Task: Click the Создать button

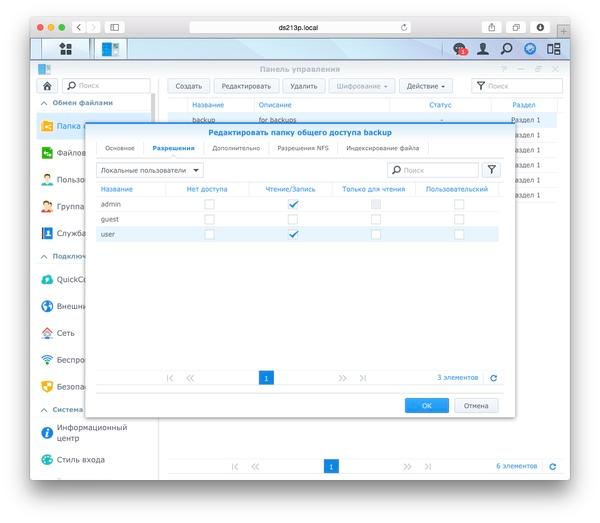Action: pyautogui.click(x=189, y=86)
